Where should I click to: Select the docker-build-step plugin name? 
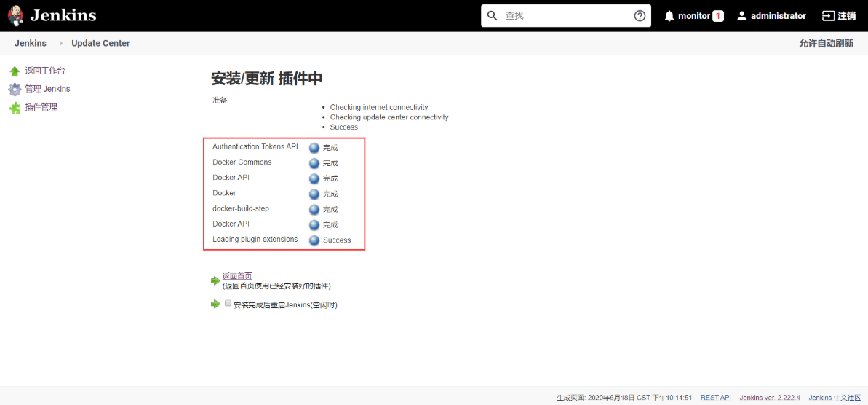pyautogui.click(x=241, y=208)
